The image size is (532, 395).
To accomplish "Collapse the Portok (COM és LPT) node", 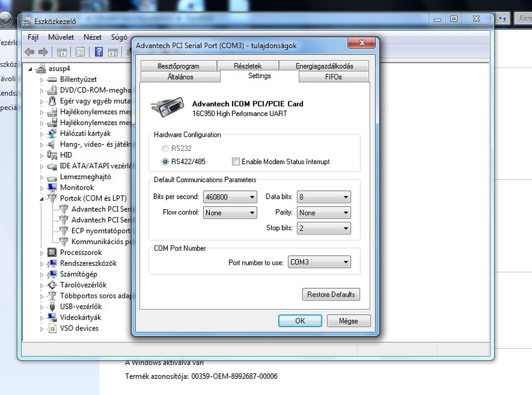I will [x=42, y=199].
